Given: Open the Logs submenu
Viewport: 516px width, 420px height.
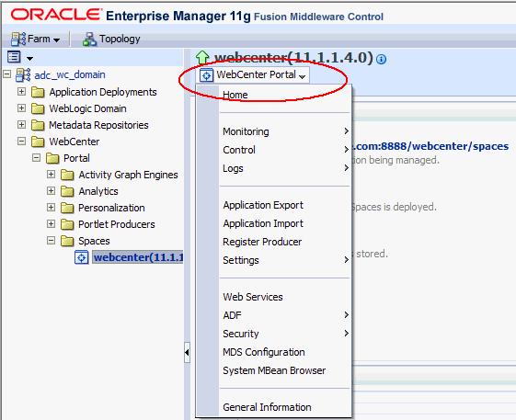Looking at the screenshot, I should (x=285, y=168).
